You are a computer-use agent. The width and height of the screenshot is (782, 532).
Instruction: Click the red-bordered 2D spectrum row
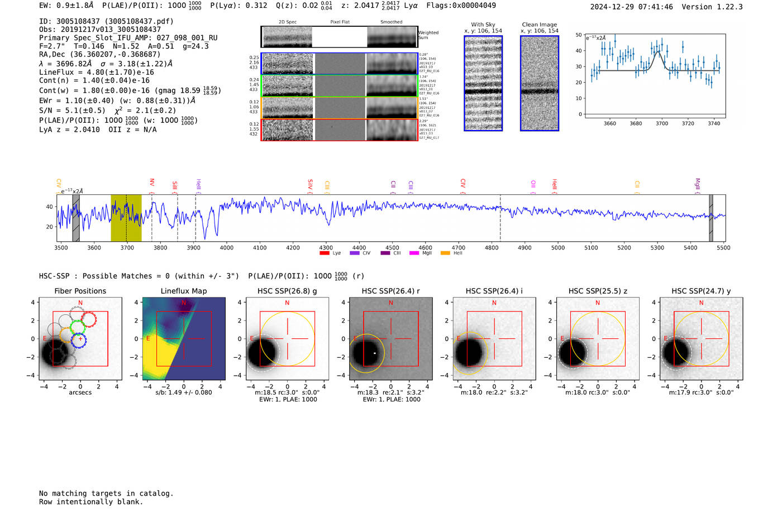(x=340, y=130)
